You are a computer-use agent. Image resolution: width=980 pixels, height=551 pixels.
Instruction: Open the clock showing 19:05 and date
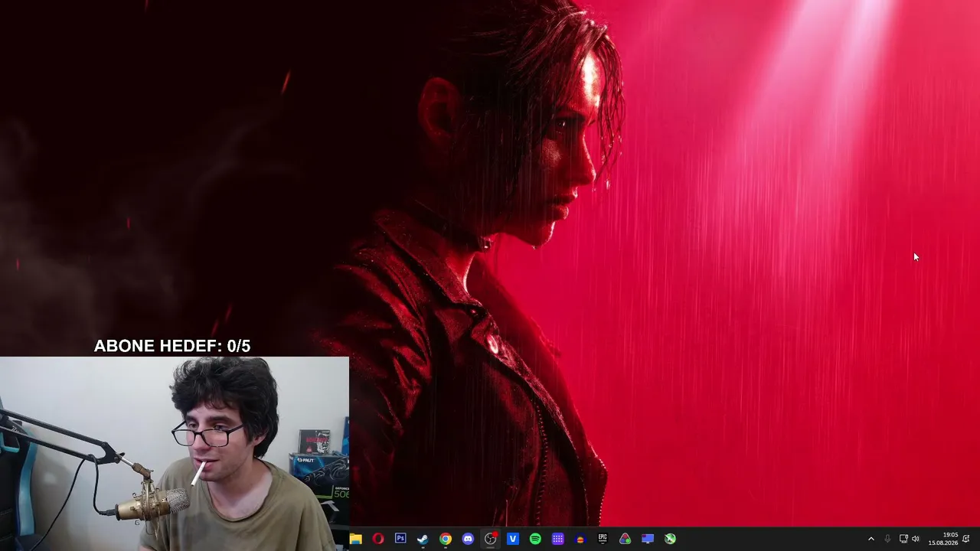943,539
